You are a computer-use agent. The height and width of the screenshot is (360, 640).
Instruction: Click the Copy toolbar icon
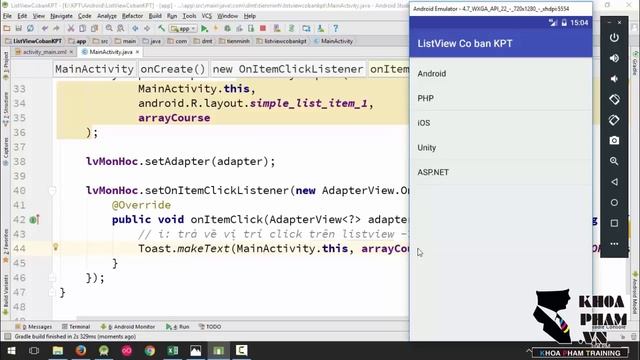coord(82,29)
